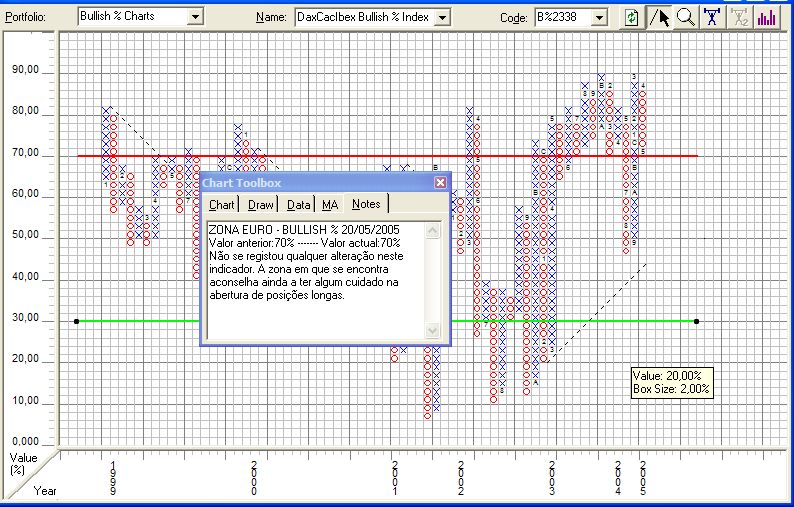Click the year 1999 axis label
Screen dimensions: 794x507
point(113,478)
